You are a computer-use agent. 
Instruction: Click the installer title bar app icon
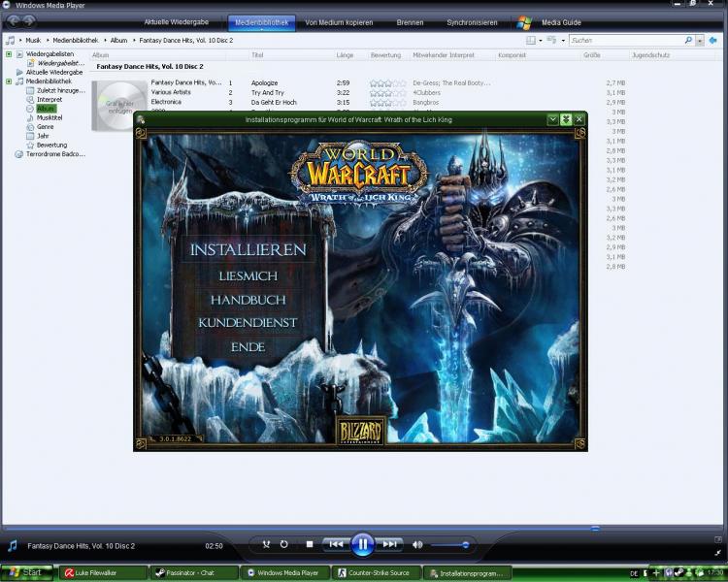point(141,119)
